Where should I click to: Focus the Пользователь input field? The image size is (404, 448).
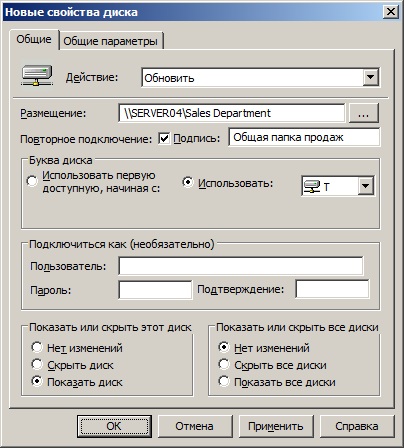(x=241, y=266)
